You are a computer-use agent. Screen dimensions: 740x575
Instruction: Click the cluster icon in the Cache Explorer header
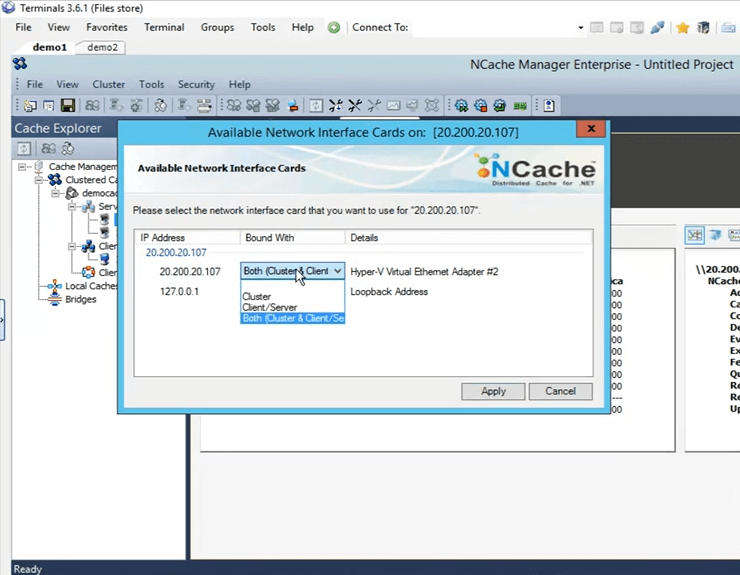(49, 149)
